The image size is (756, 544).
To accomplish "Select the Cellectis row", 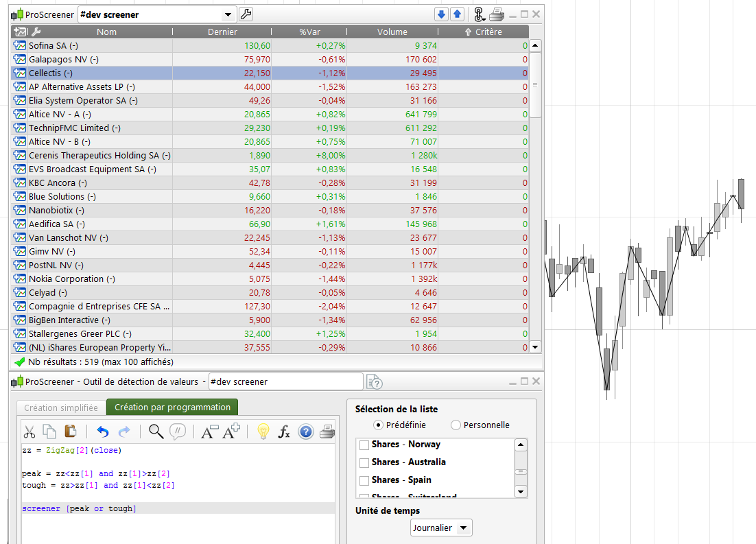I will point(270,73).
